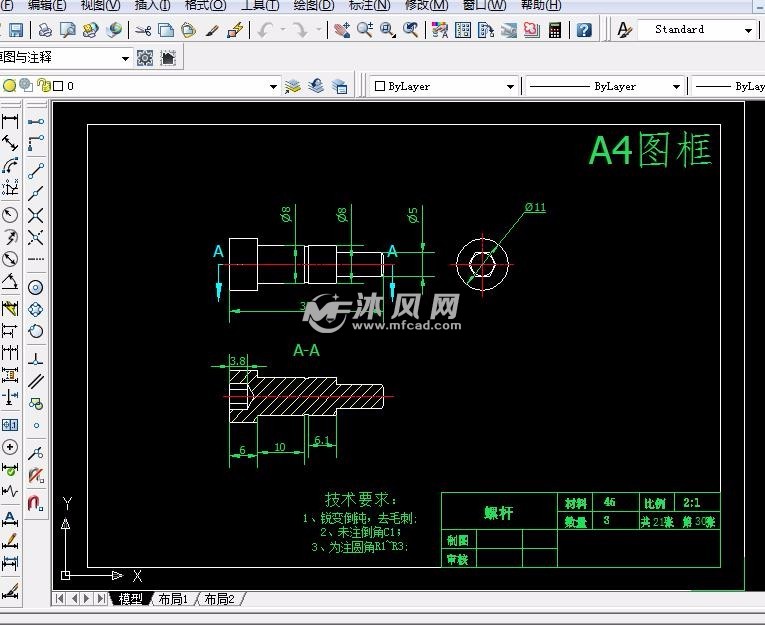The width and height of the screenshot is (765, 626).
Task: Select the Aligned dimension tool
Action: point(10,143)
